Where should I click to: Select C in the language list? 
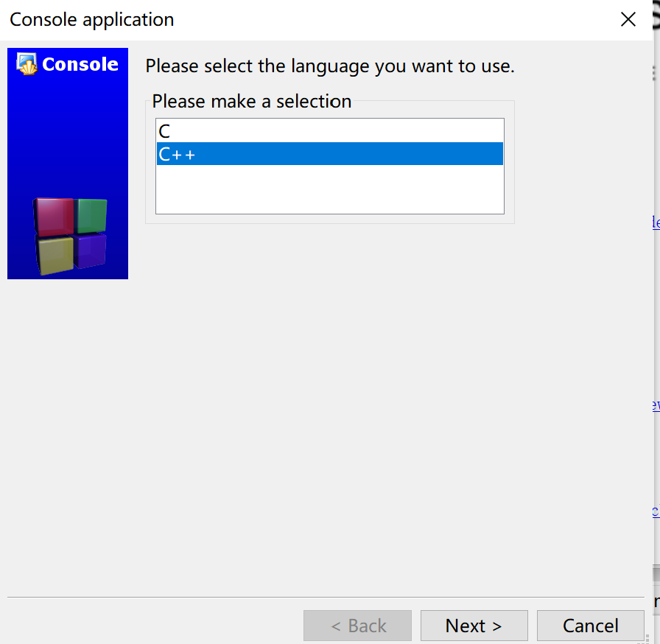[x=329, y=131]
